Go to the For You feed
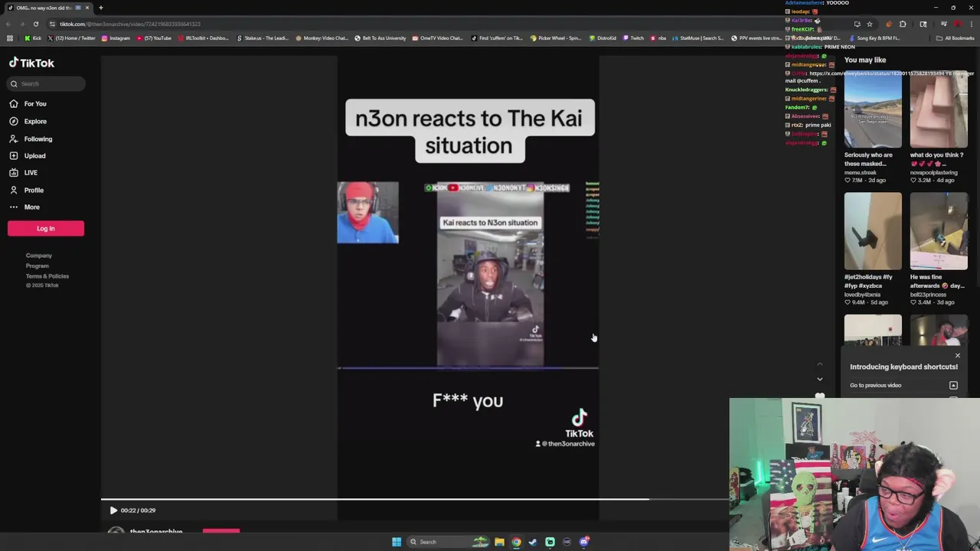Image resolution: width=980 pixels, height=551 pixels. [x=28, y=103]
